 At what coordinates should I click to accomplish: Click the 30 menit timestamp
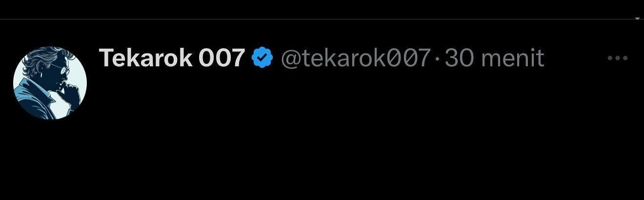pyautogui.click(x=494, y=58)
